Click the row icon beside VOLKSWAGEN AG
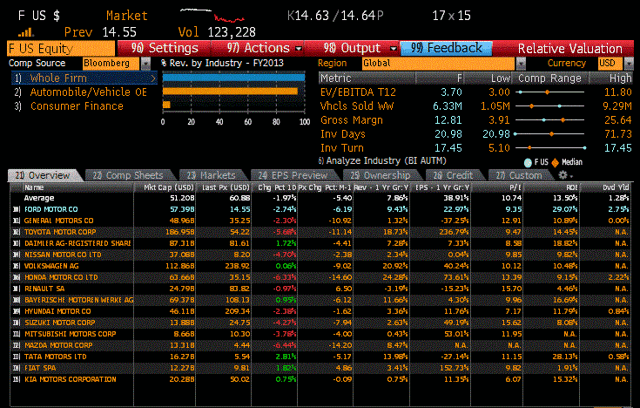 click(16, 266)
